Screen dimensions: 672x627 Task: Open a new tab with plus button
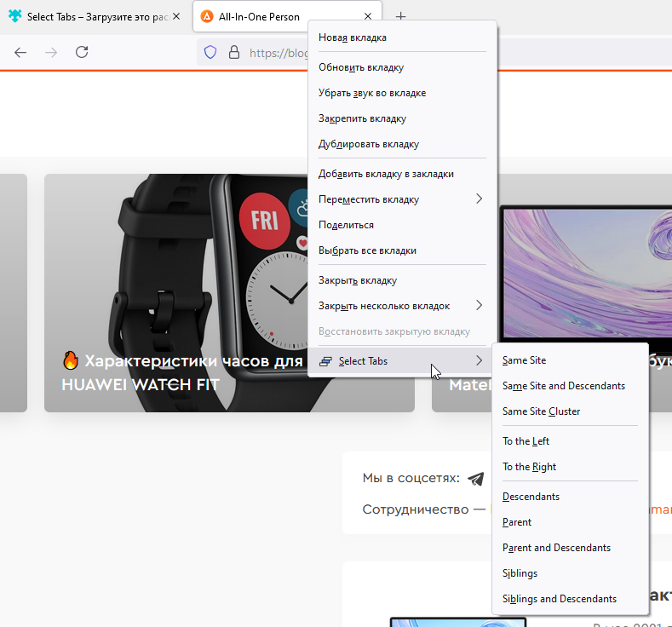tap(400, 16)
